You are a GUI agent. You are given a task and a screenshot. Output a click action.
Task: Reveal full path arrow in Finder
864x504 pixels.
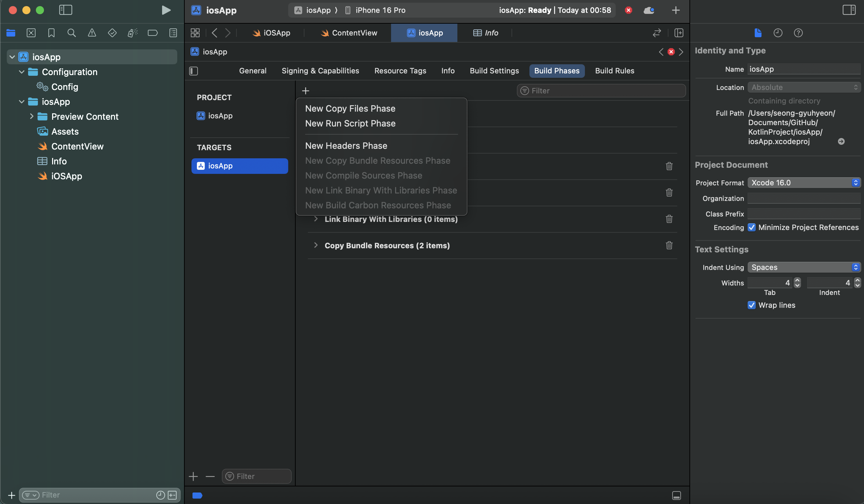(841, 142)
